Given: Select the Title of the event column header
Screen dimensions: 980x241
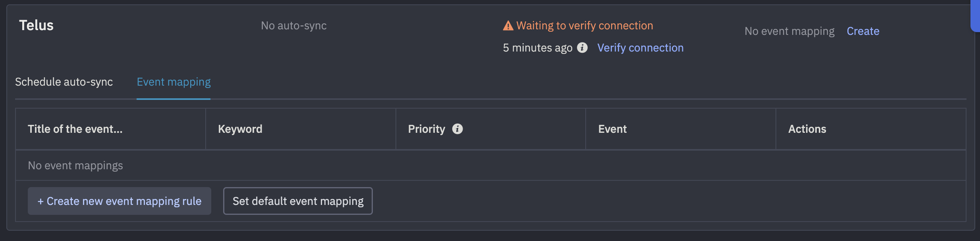Looking at the screenshot, I should (x=75, y=129).
